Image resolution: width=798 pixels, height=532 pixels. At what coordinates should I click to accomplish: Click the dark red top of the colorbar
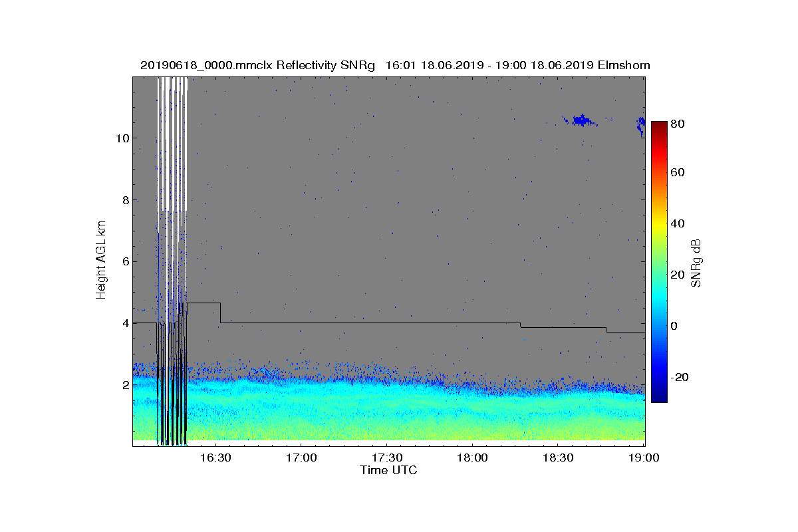tap(659, 126)
